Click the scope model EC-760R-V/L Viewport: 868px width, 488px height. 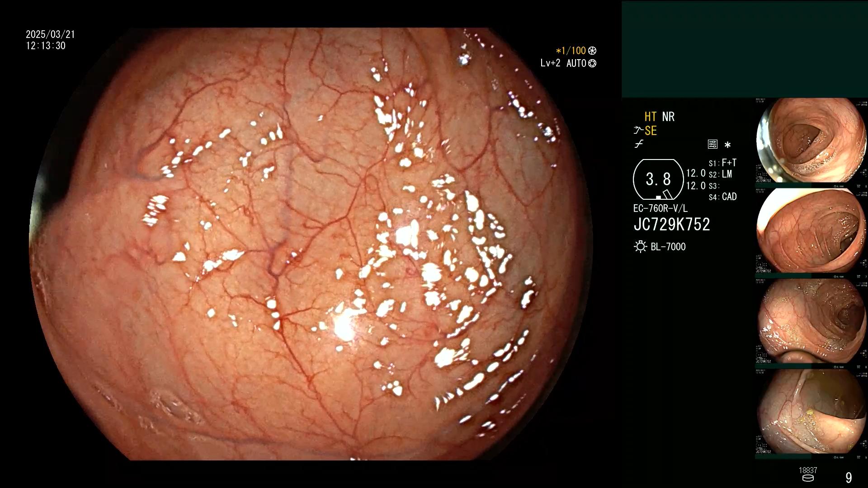660,208
